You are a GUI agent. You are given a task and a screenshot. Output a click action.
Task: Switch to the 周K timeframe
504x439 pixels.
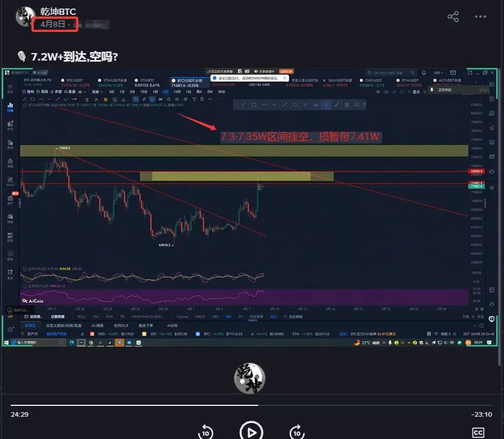click(199, 92)
